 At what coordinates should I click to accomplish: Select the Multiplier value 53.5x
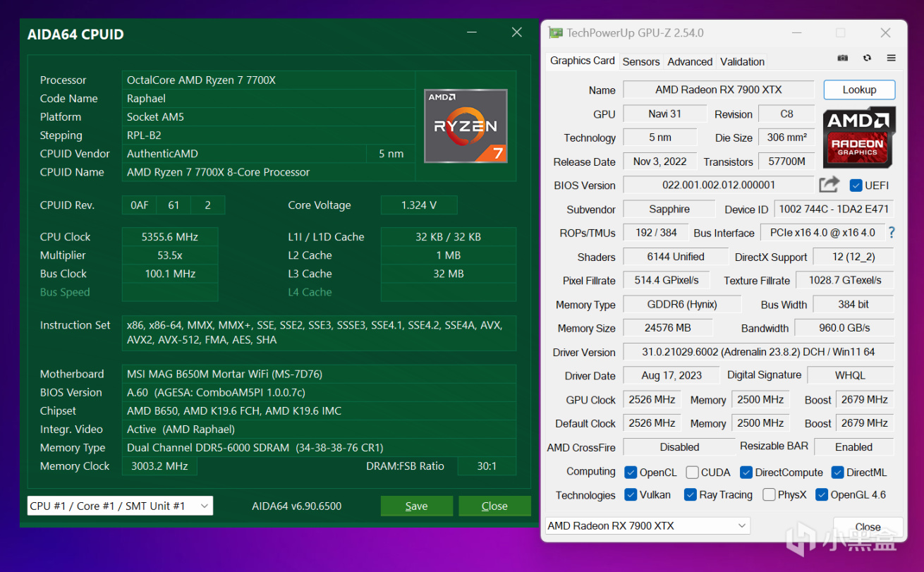[170, 255]
